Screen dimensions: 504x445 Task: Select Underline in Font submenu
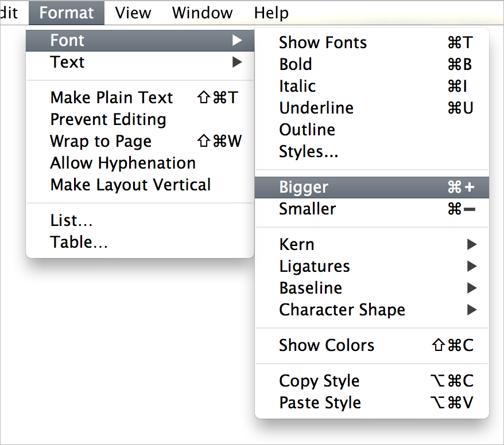pyautogui.click(x=372, y=108)
